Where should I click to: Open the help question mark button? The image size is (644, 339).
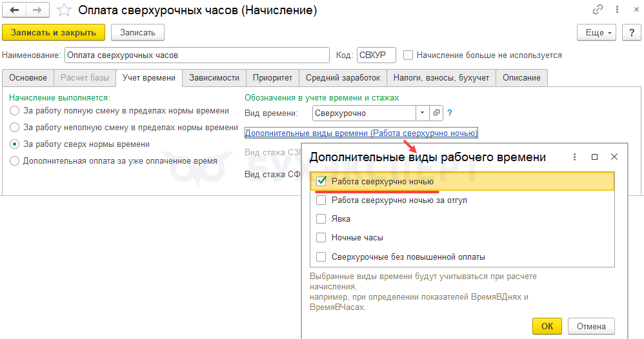point(630,32)
